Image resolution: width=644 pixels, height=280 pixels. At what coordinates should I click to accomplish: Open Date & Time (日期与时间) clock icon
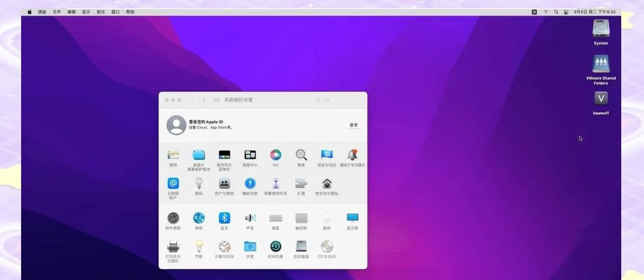224,246
